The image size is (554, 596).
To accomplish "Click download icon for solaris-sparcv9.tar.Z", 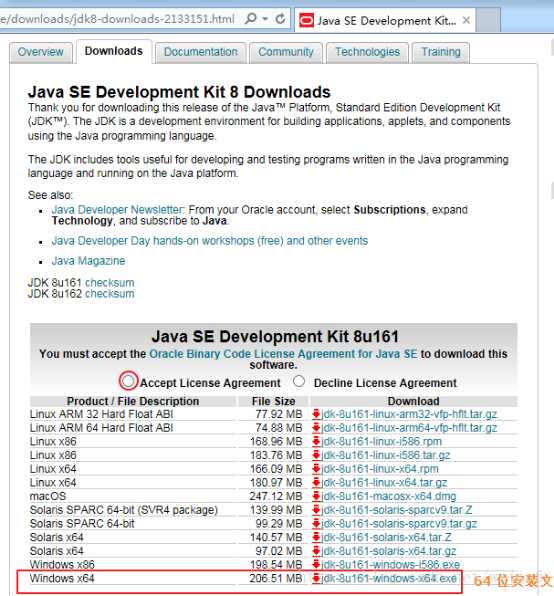I will click(x=316, y=510).
